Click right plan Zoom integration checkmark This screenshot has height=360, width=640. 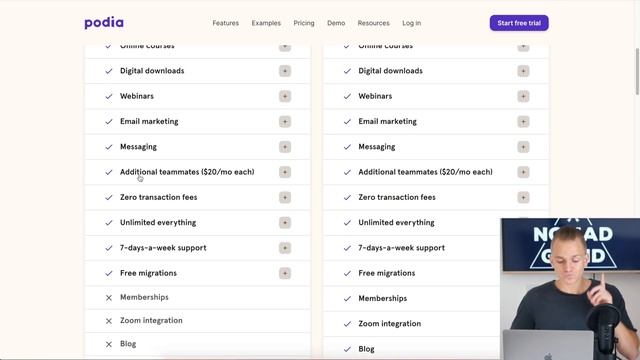347,324
